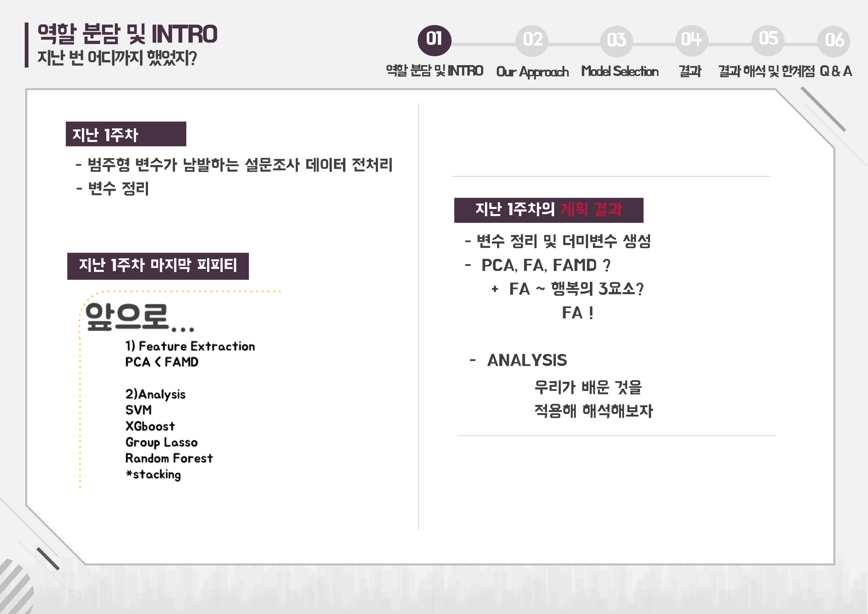Viewport: 868px width, 614px height.
Task: Click step circle 01 in progress bar
Action: (x=434, y=40)
